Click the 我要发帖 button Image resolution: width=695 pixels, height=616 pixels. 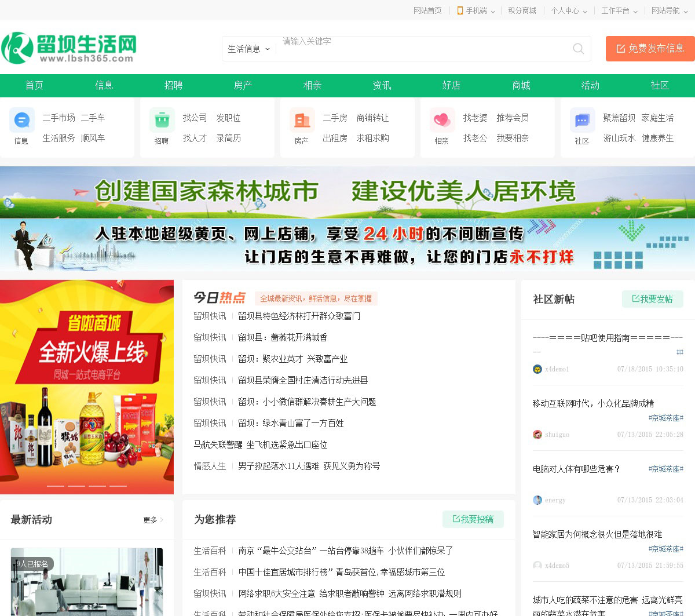(653, 299)
